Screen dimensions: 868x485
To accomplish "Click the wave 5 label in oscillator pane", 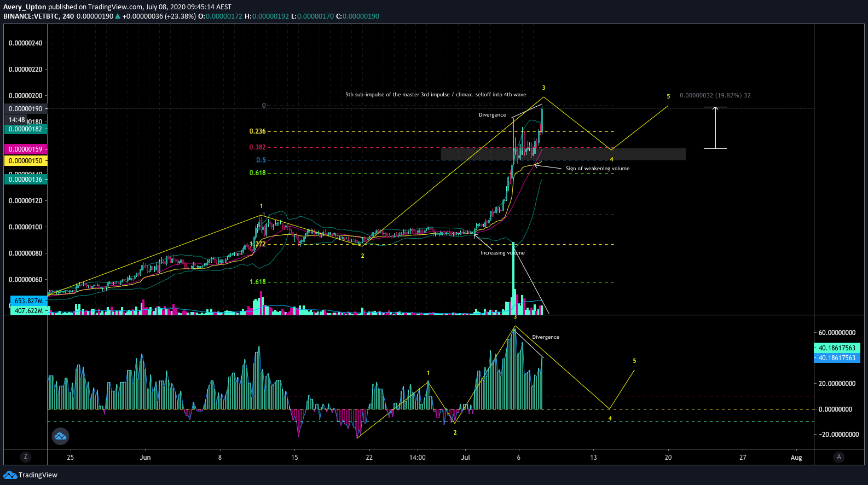I will pyautogui.click(x=634, y=361).
